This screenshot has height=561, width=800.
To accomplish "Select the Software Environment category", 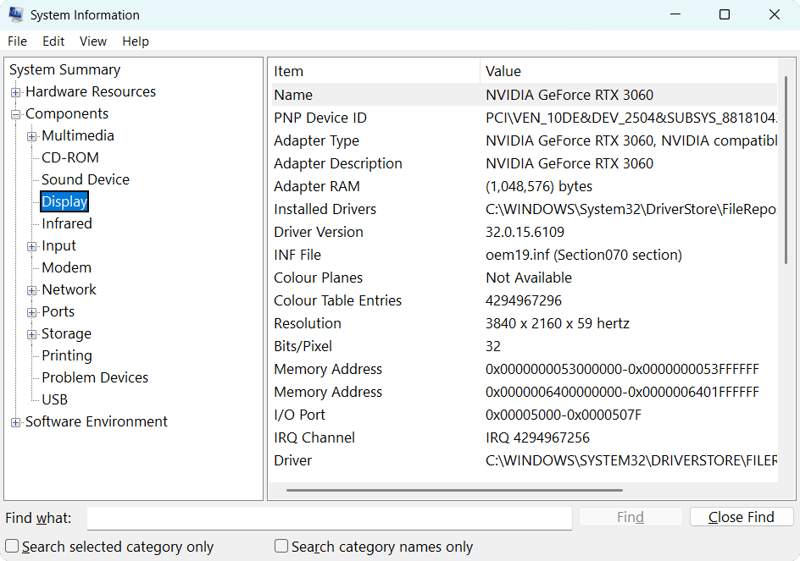I will (96, 422).
